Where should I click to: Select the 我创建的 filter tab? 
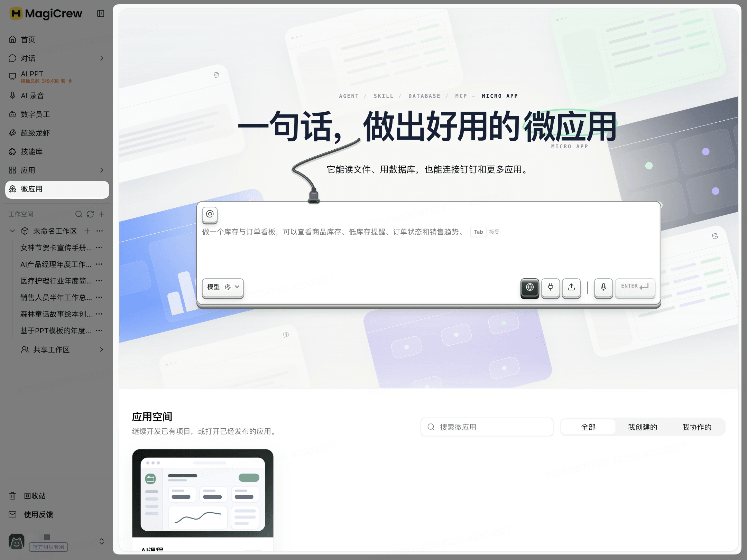[643, 427]
